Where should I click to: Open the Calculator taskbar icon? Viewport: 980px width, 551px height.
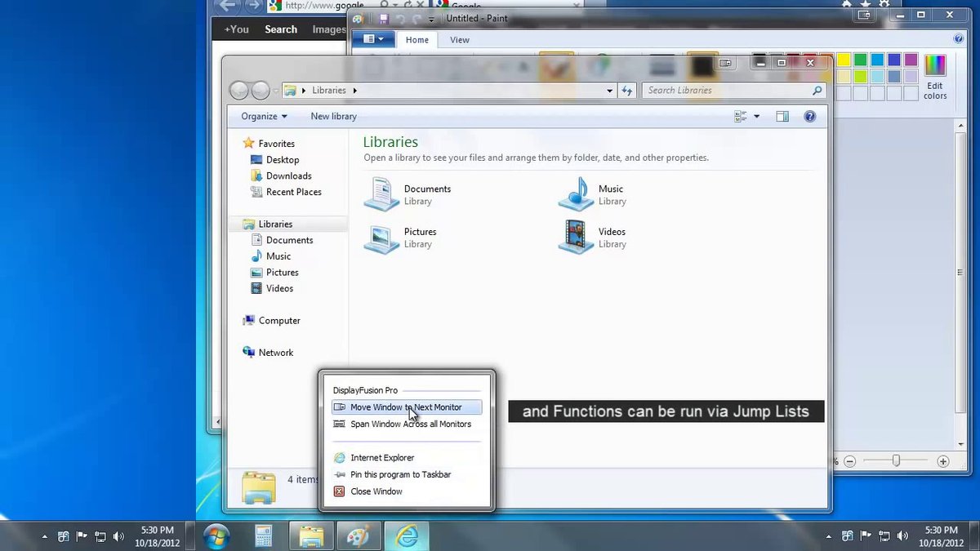264,536
